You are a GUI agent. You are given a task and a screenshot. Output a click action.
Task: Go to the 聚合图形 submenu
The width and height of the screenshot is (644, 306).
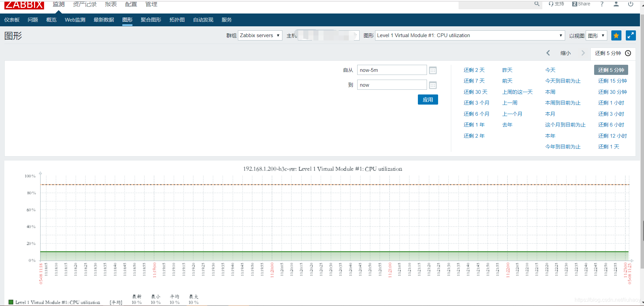(151, 20)
